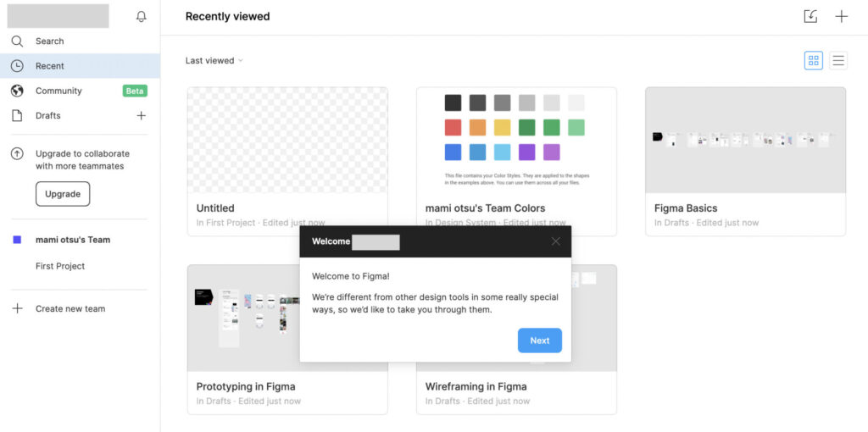868x432 pixels.
Task: Click the Wireframing in Figma title
Action: point(476,386)
